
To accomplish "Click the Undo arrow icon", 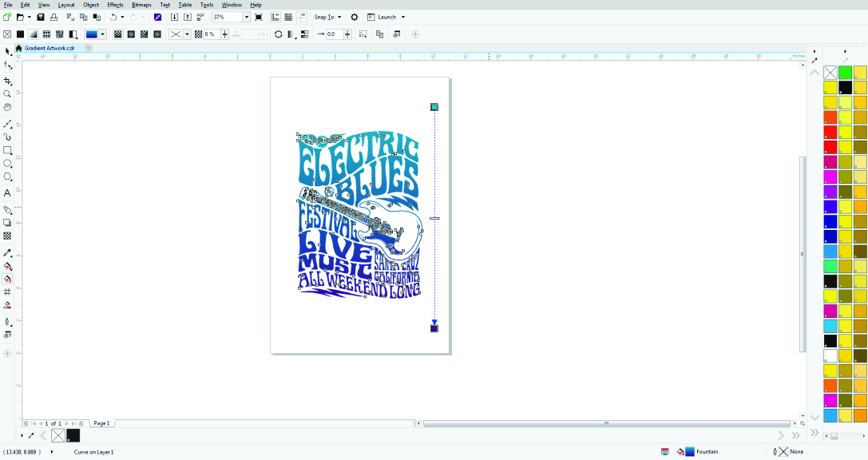I will (x=113, y=17).
